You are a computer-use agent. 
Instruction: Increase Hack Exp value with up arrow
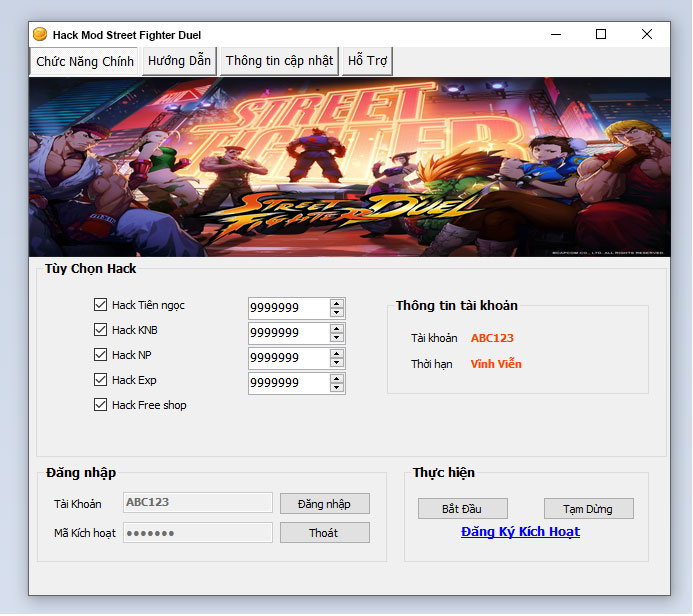[x=337, y=379]
